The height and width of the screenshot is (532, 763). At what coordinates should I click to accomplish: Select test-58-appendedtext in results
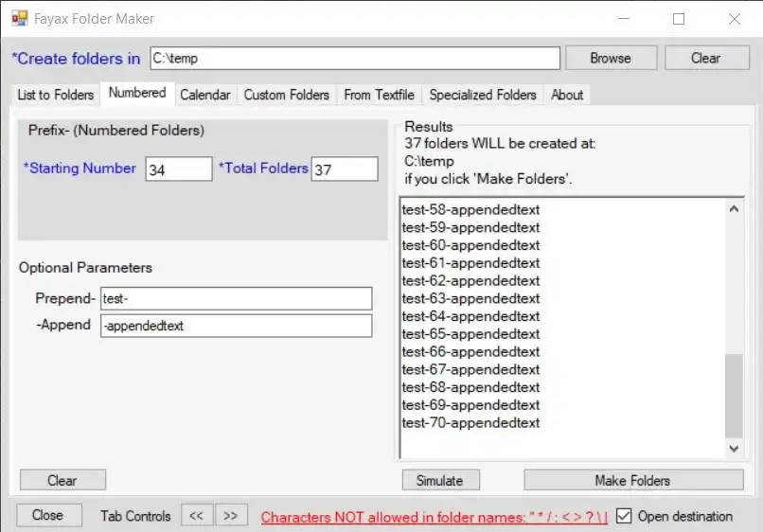click(x=470, y=210)
